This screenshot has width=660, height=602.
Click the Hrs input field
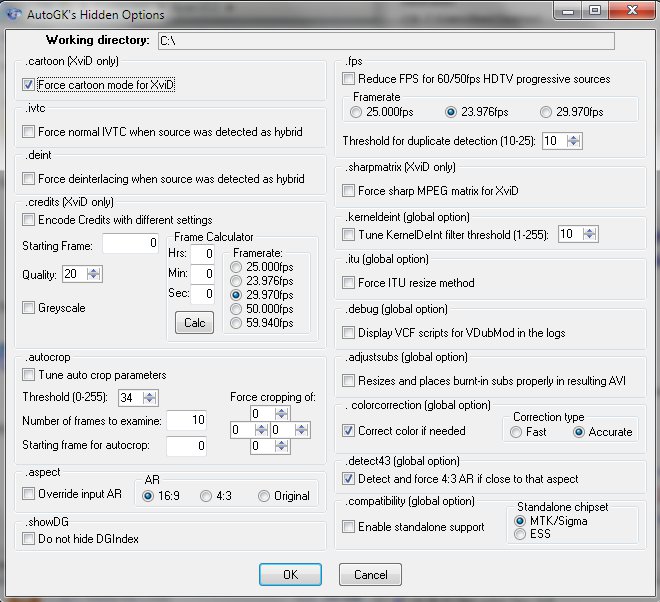tap(203, 254)
